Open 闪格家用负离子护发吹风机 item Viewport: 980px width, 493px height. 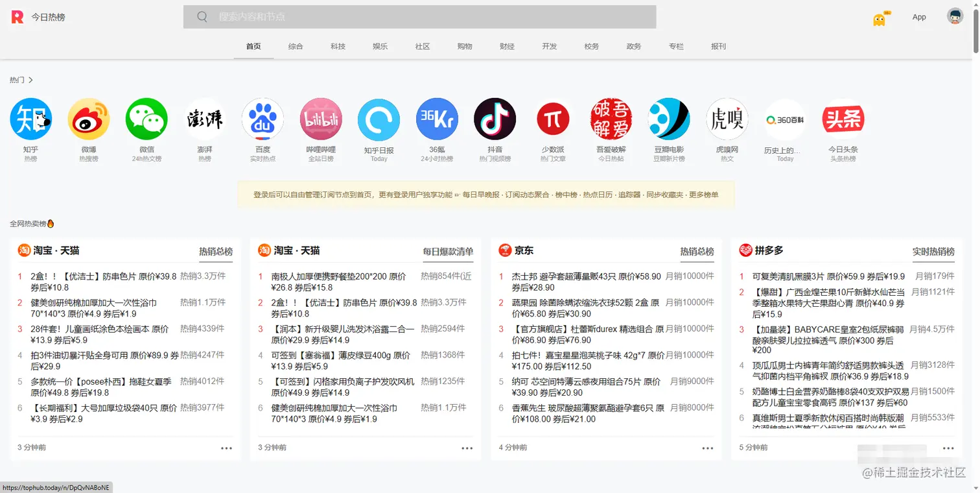pyautogui.click(x=343, y=387)
